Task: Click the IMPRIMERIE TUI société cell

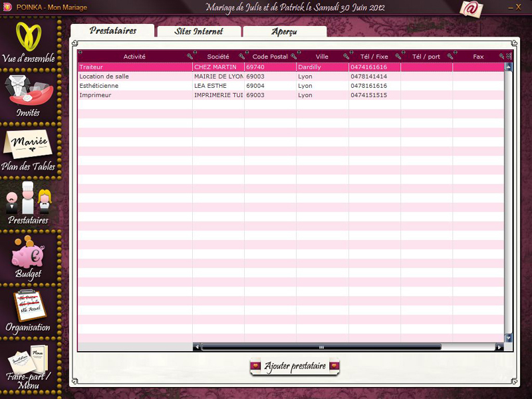Action: (219, 95)
